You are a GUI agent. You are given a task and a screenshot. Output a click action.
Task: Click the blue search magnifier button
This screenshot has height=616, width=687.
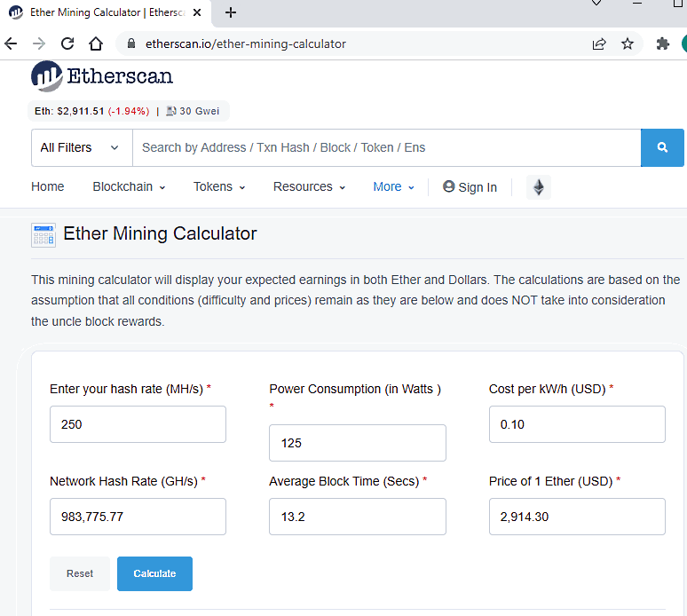(662, 147)
